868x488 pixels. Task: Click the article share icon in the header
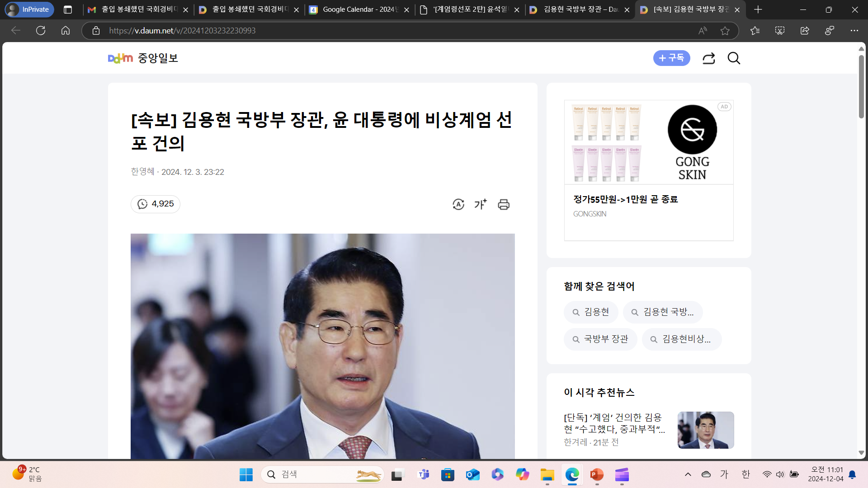[x=708, y=58]
